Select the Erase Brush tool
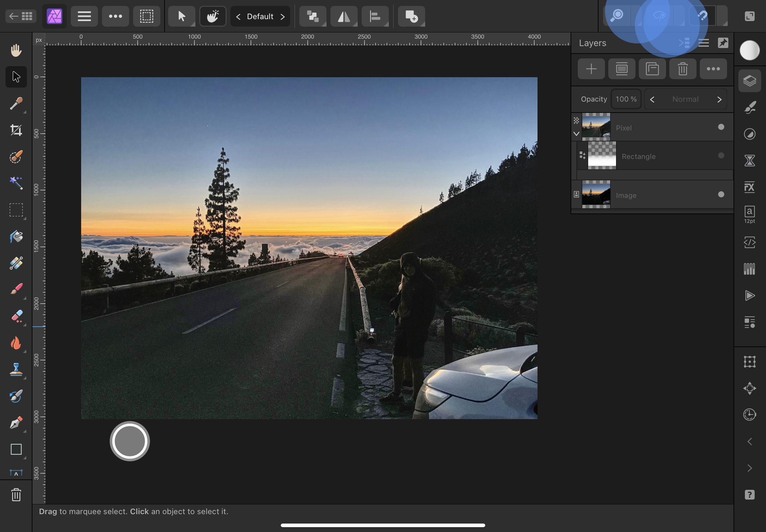Screen dimensions: 766x532 [x=16, y=316]
